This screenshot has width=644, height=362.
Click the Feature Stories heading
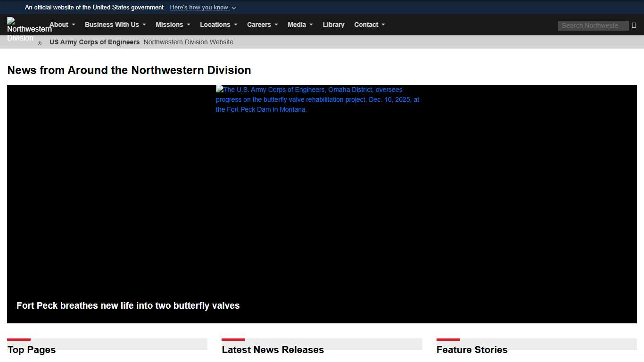tap(472, 350)
